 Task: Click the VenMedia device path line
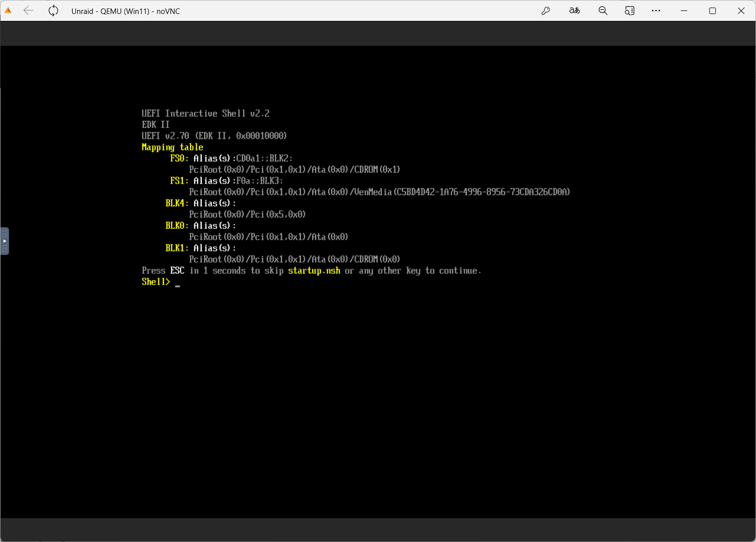click(x=379, y=192)
